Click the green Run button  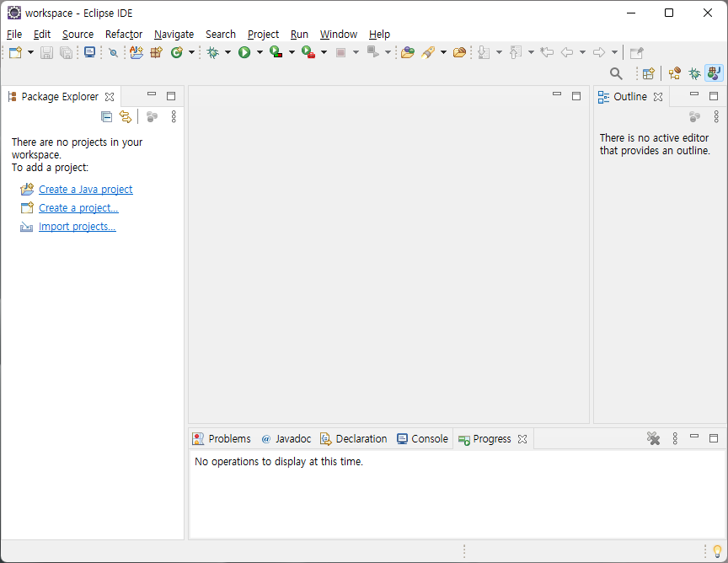(x=244, y=52)
